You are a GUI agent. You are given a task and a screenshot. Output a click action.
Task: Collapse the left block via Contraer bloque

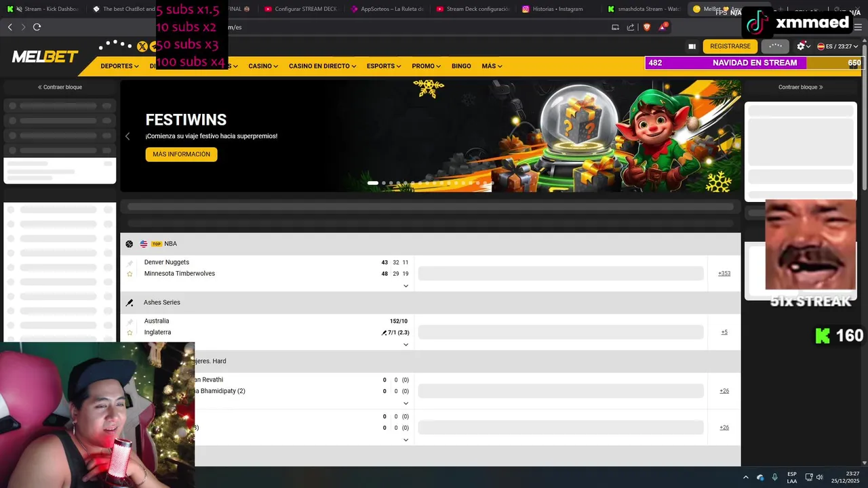[x=60, y=87]
